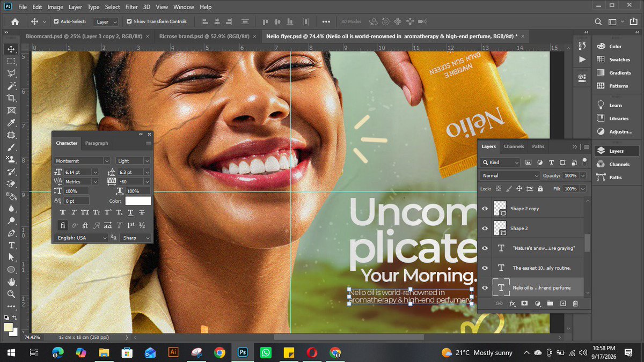Viewport: 644px width, 362px height.
Task: Switch to the Paragraph tab
Action: pyautogui.click(x=97, y=143)
